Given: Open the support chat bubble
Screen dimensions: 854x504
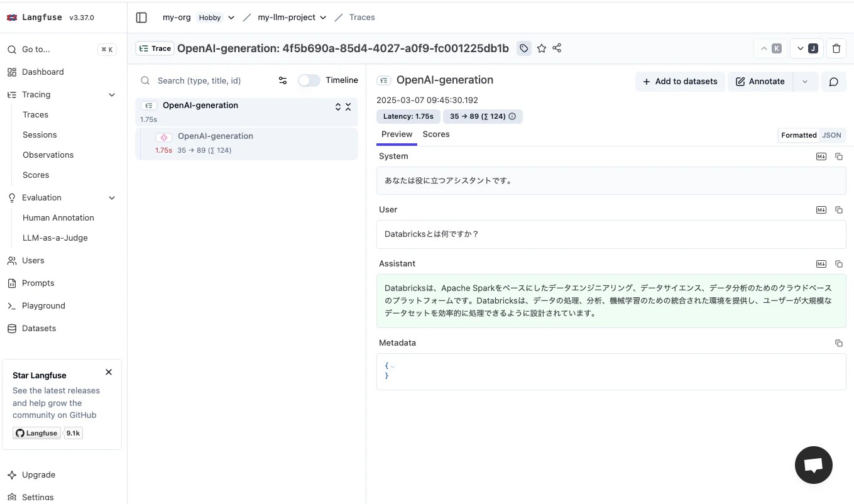Looking at the screenshot, I should (x=814, y=465).
